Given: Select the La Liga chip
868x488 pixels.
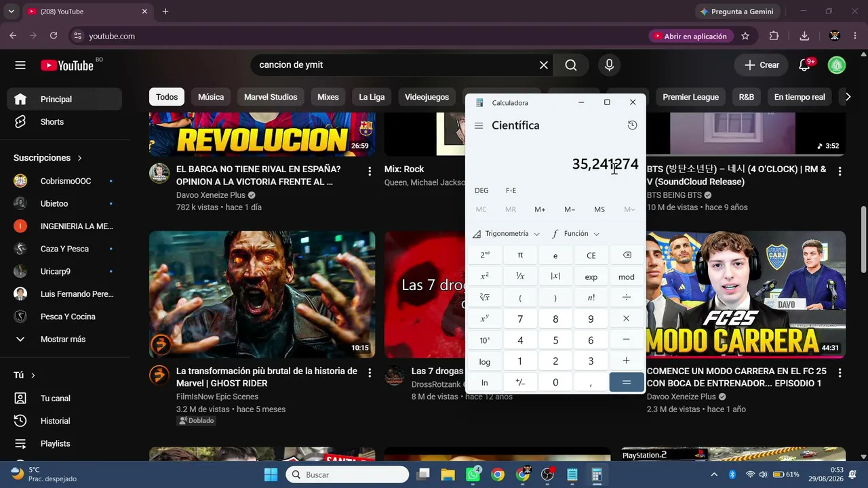Looking at the screenshot, I should pyautogui.click(x=372, y=97).
